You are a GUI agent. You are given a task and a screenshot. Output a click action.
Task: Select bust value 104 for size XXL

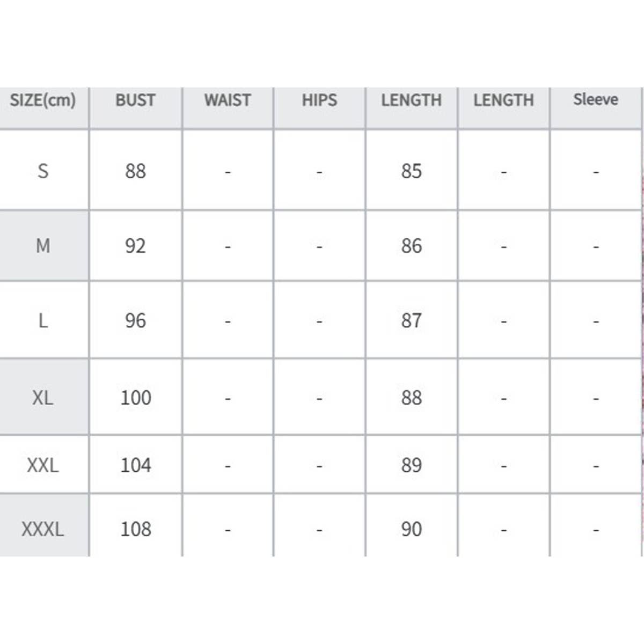(x=136, y=465)
